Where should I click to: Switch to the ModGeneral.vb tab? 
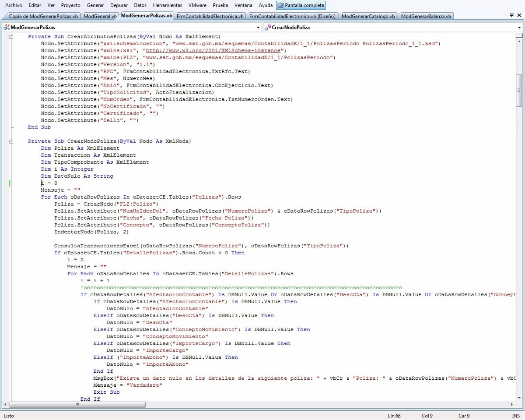(x=100, y=16)
